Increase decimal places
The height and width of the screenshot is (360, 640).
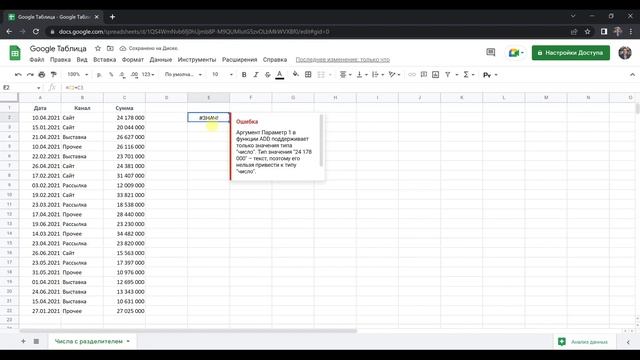[x=134, y=75]
